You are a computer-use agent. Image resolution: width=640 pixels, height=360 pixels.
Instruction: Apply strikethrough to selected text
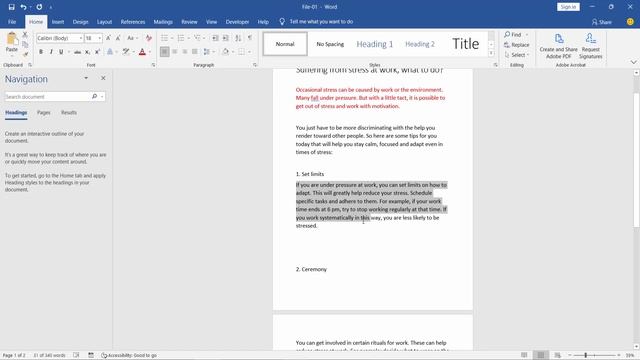click(x=77, y=52)
